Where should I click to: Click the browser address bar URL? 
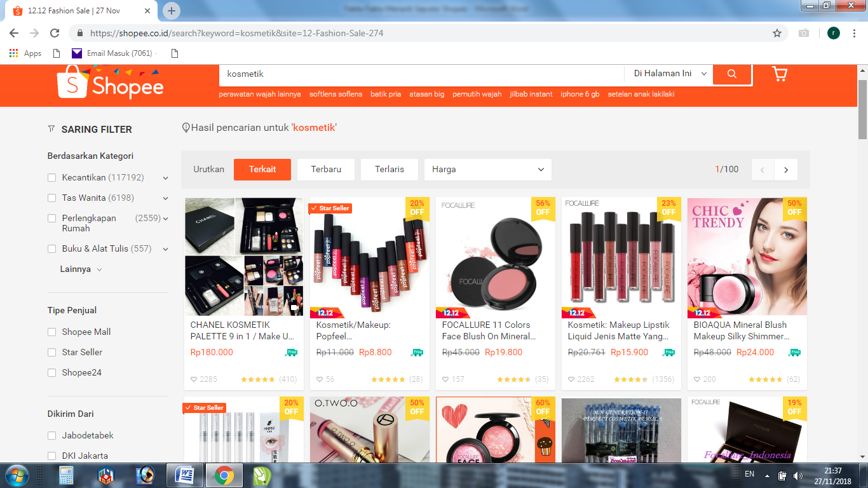click(236, 33)
